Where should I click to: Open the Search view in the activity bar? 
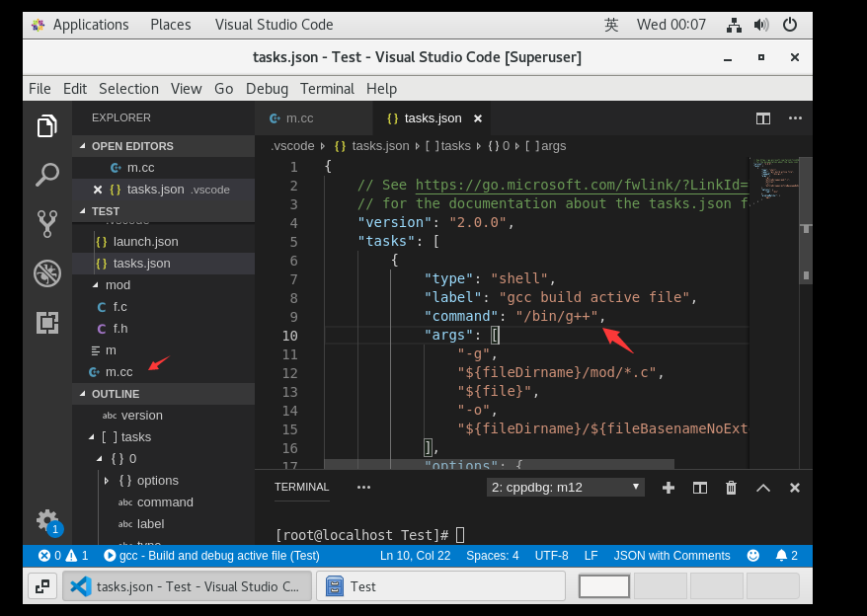[46, 174]
